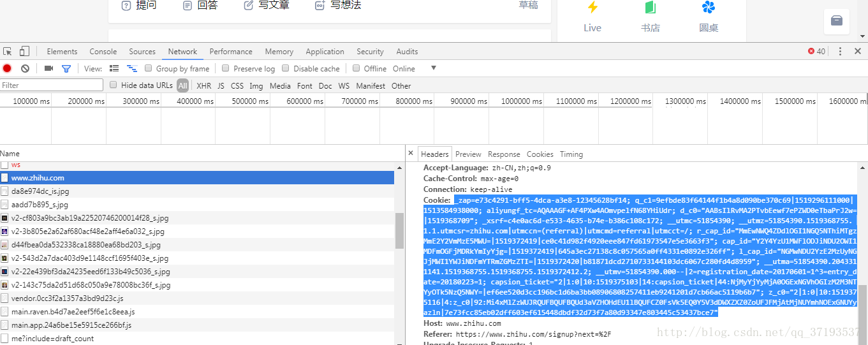
Task: Open the 圆桌 roundtable icon
Action: (709, 8)
